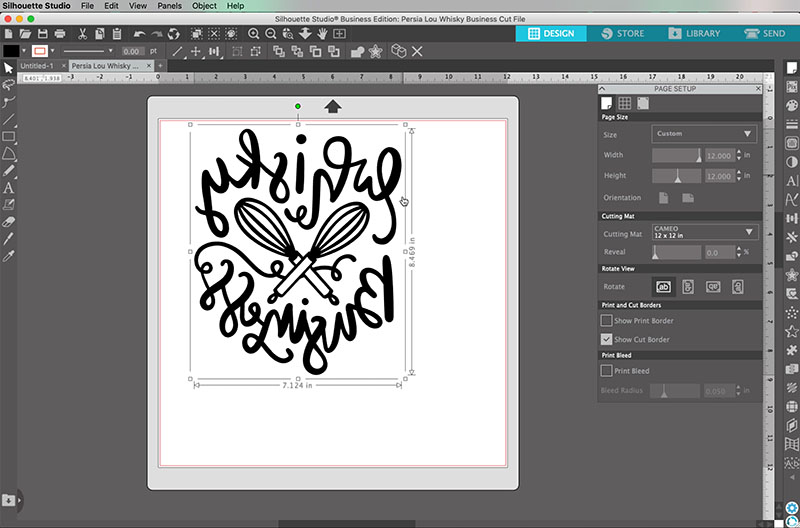Switch to the STORE tab
Viewport: 800px width, 528px height.
click(x=622, y=34)
